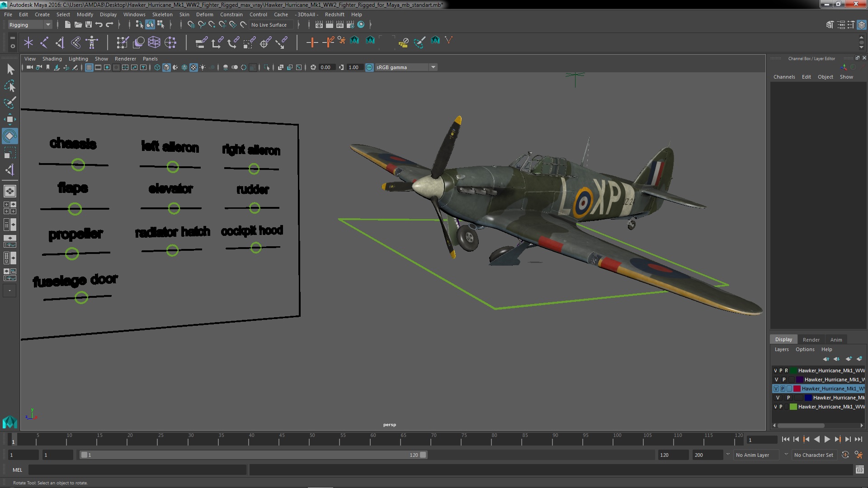Open the Channels menu in Channel Box

point(784,77)
